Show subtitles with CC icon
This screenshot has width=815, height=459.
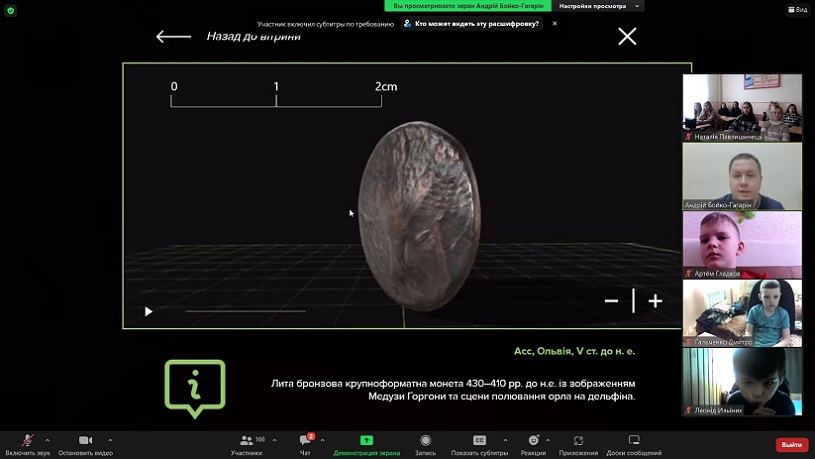click(479, 440)
